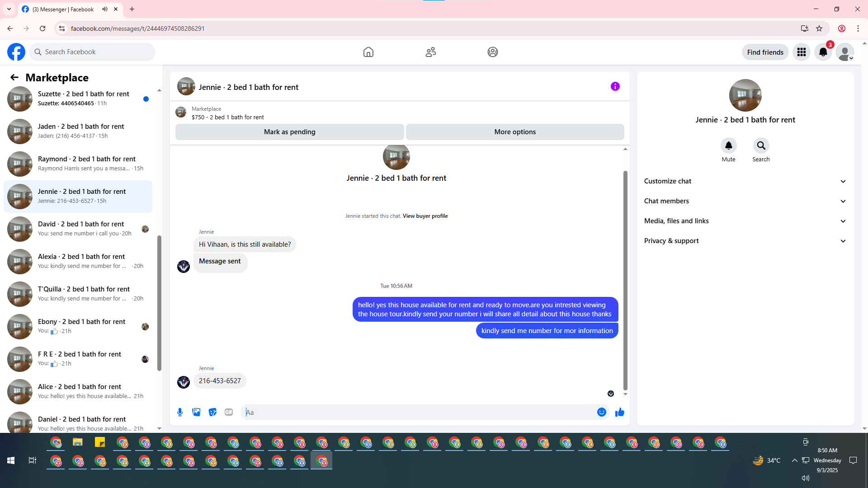Open Sticky Notes from the taskbar
This screenshot has height=488, width=868.
point(100,442)
